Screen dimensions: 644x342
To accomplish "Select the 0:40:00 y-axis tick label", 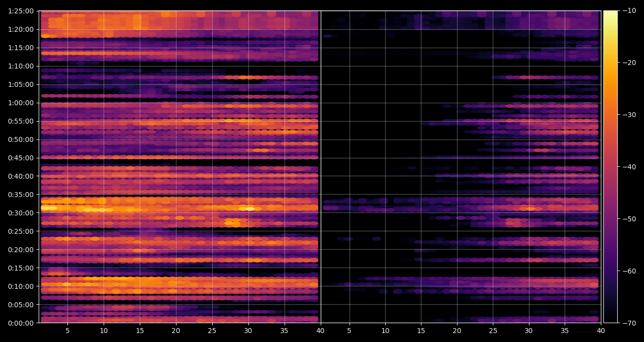I will (x=21, y=176).
